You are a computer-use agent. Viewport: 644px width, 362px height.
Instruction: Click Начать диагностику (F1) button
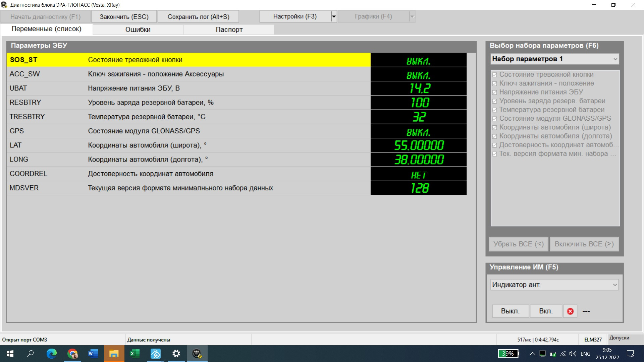tap(46, 16)
